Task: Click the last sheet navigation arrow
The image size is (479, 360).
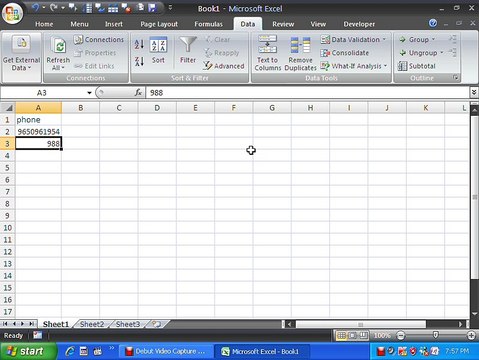Action: point(32,324)
